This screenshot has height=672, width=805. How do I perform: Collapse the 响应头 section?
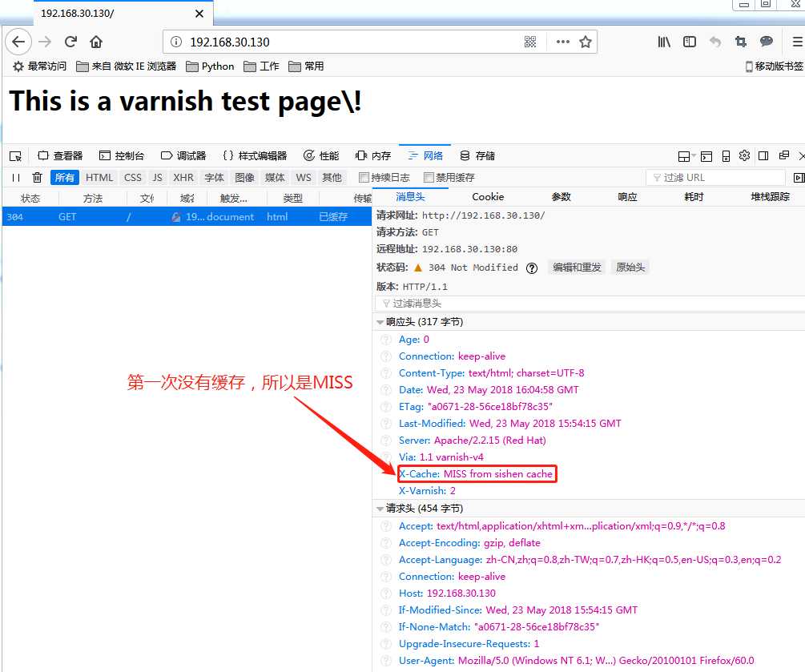[x=380, y=322]
